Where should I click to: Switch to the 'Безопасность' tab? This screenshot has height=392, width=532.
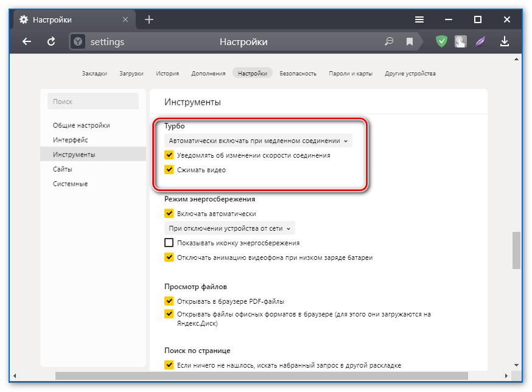(x=298, y=74)
